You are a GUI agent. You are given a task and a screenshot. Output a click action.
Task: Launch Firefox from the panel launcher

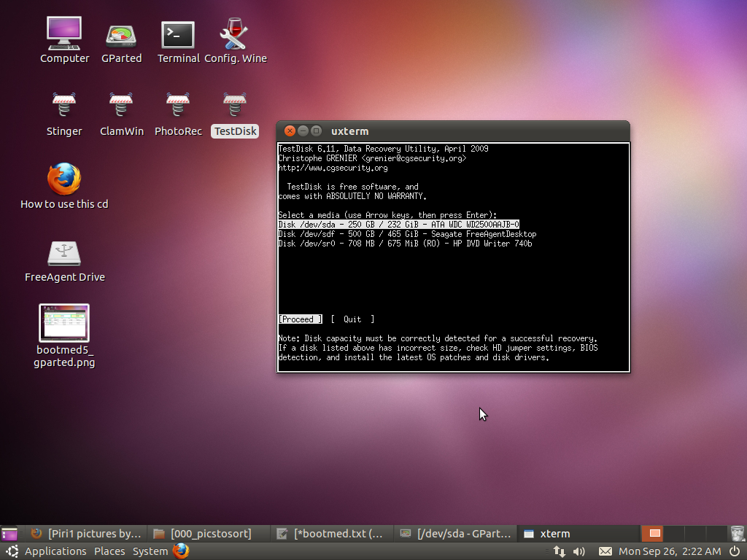181,551
